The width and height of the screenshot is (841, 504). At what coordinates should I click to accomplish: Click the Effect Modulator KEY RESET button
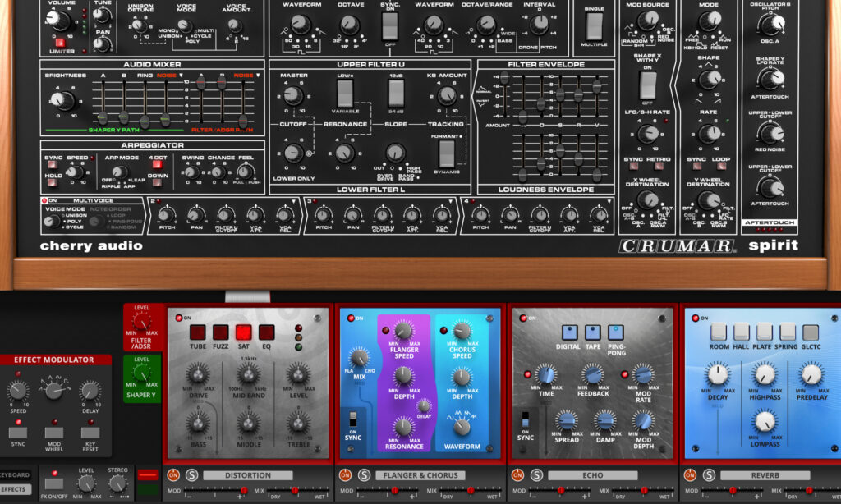pyautogui.click(x=90, y=432)
